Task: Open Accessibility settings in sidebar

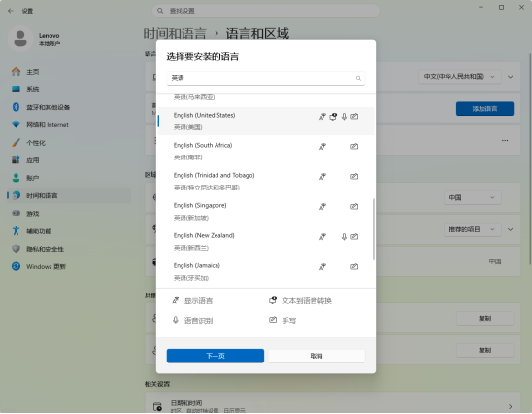Action: tap(39, 231)
